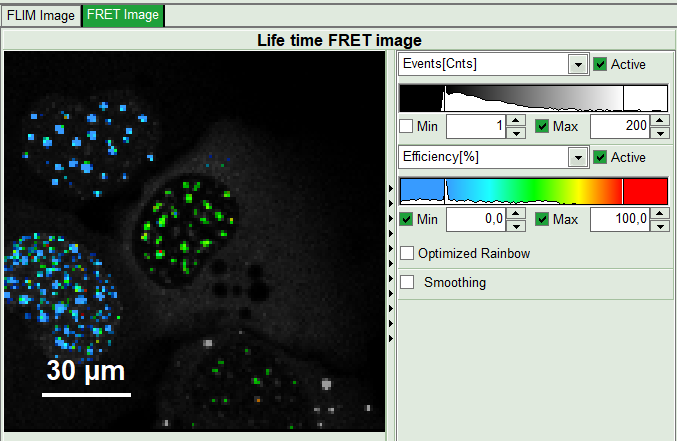Viewport: 677px width, 441px height.
Task: Click down arrow of Events Min spinner
Action: coord(515,132)
